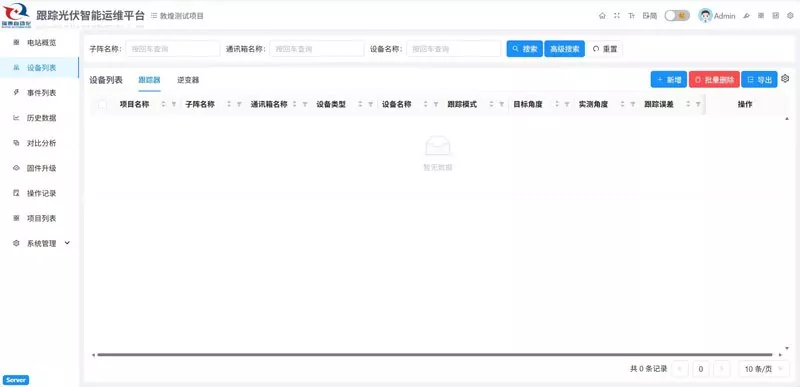Filter the 通讯箱名称 column

click(305, 104)
